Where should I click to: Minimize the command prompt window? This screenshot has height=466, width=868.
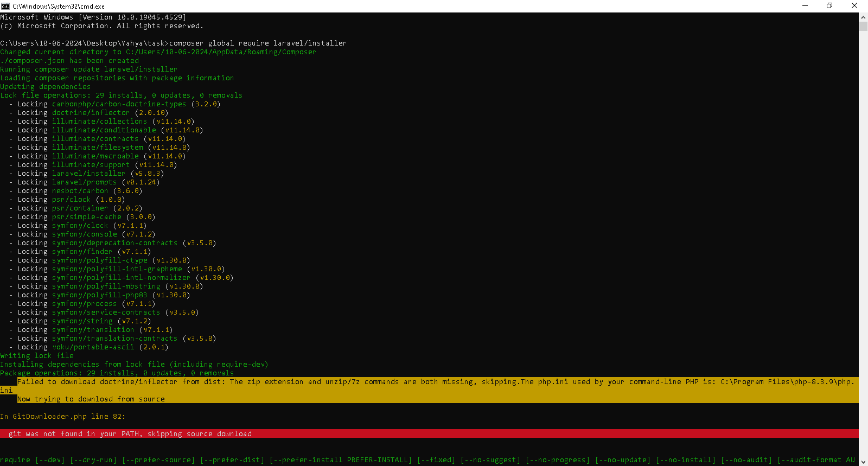coord(805,6)
